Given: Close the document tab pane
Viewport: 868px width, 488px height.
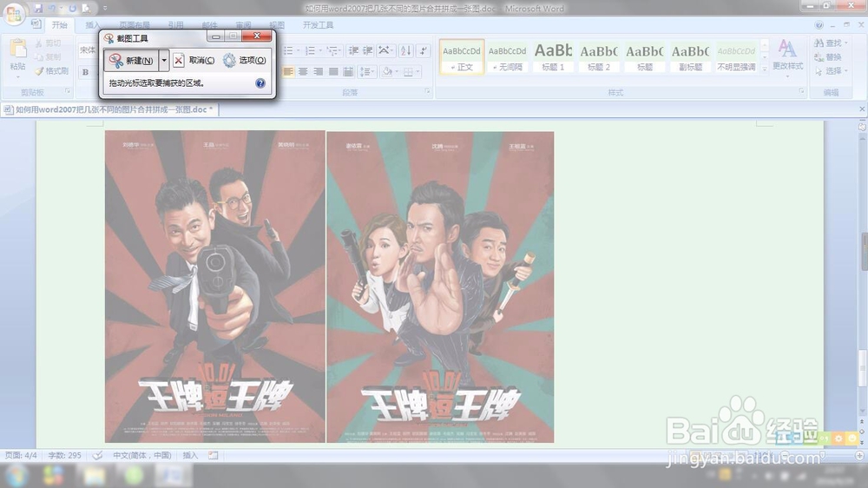Looking at the screenshot, I should point(862,109).
